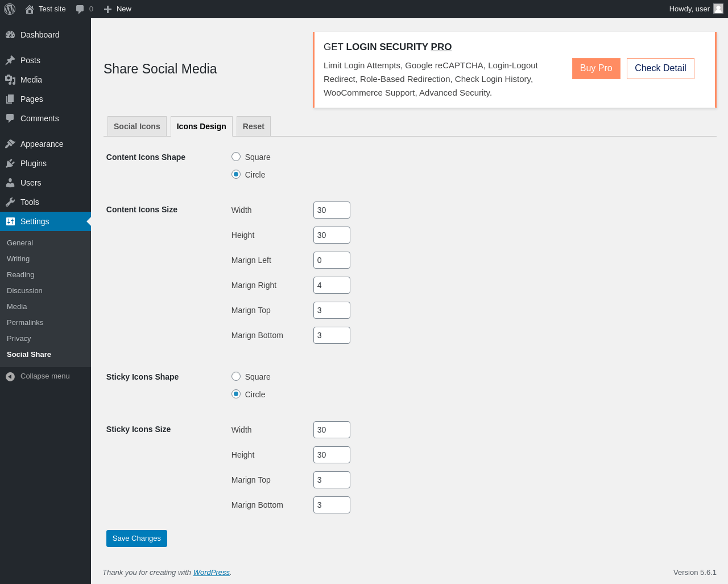
Task: Open the Social Share submenu item
Action: 29,354
